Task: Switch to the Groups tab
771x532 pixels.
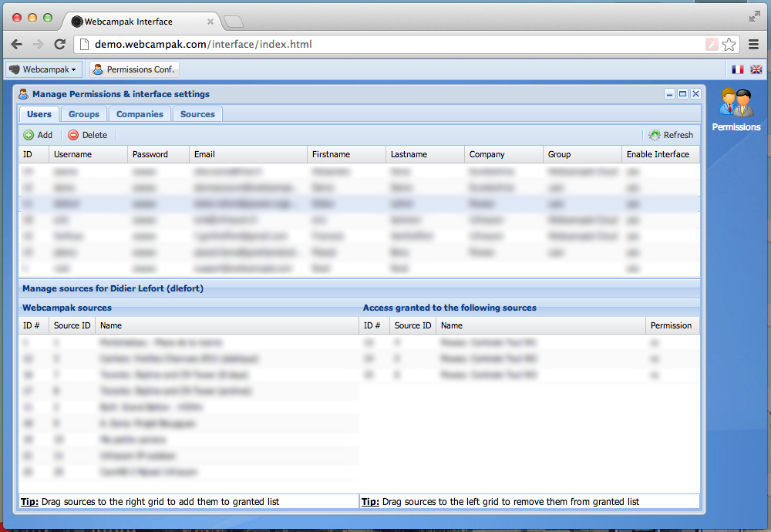Action: point(84,114)
